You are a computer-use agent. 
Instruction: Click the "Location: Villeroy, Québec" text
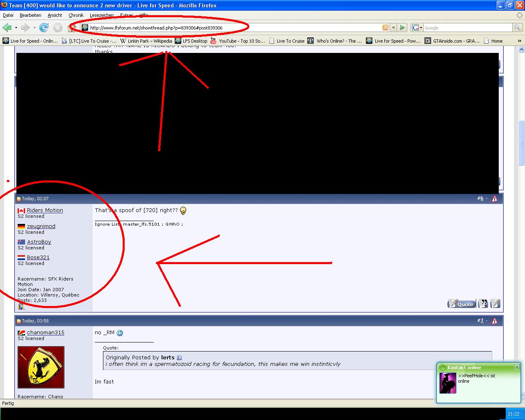tap(48, 295)
